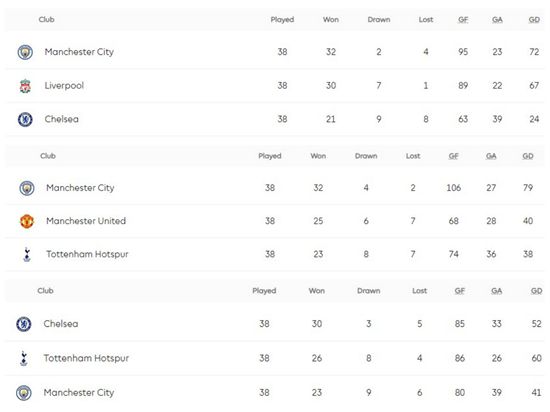
Task: Click Chelsea crest in third table
Action: [24, 324]
